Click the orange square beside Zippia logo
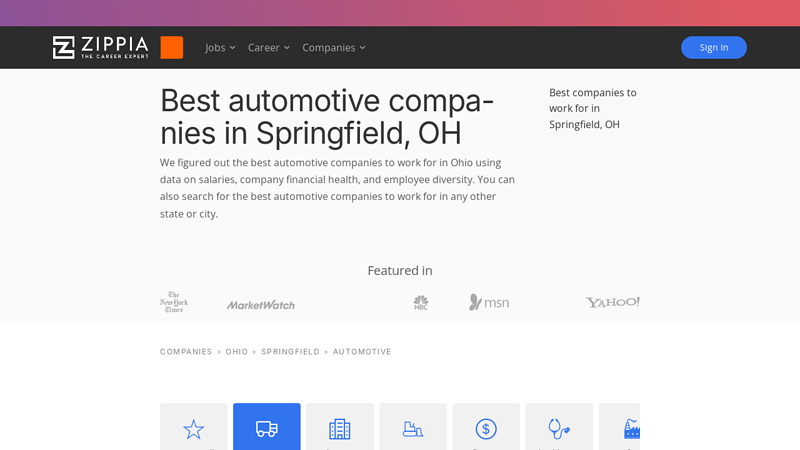The height and width of the screenshot is (450, 800). coord(171,47)
